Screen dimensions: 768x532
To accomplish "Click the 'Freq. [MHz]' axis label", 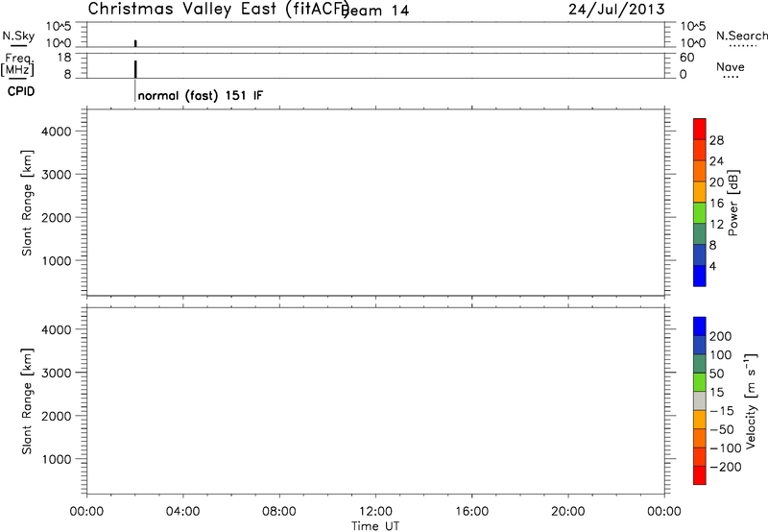I will click(x=17, y=64).
